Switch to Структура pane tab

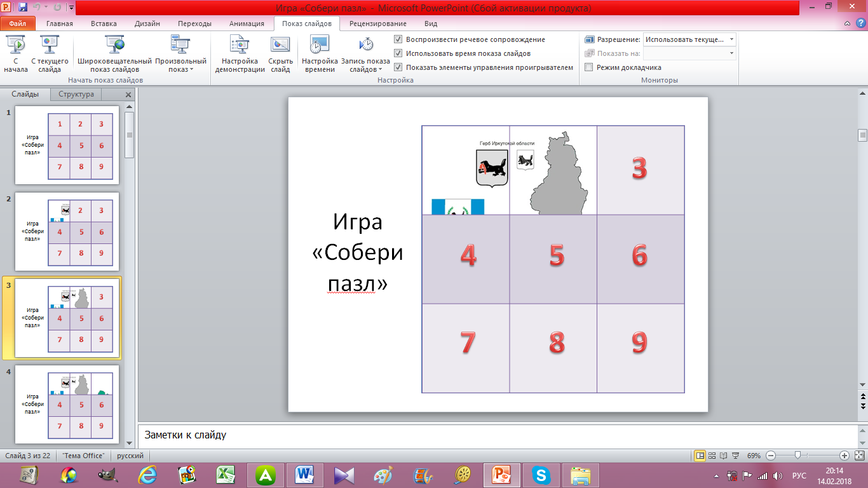[76, 94]
